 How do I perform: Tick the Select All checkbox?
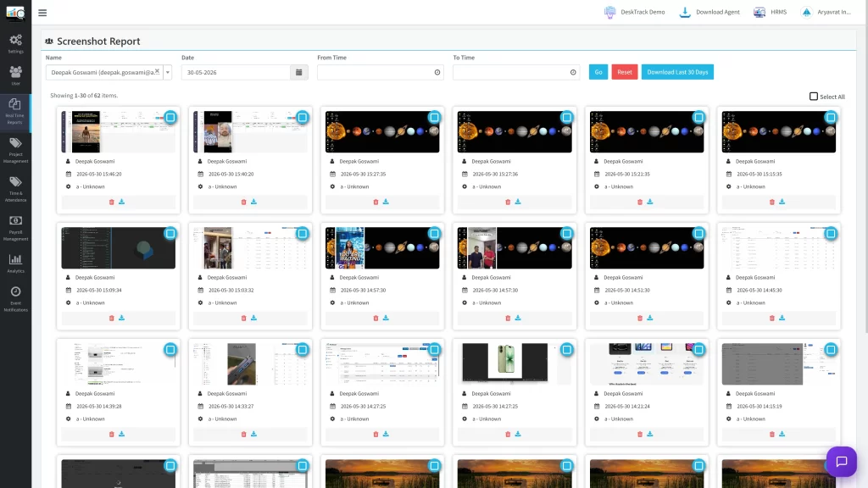coord(814,97)
